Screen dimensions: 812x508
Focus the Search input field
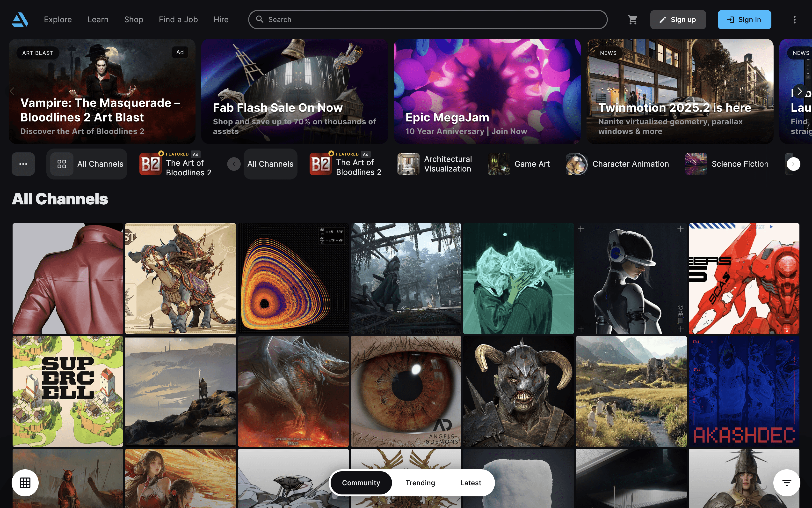(428, 20)
